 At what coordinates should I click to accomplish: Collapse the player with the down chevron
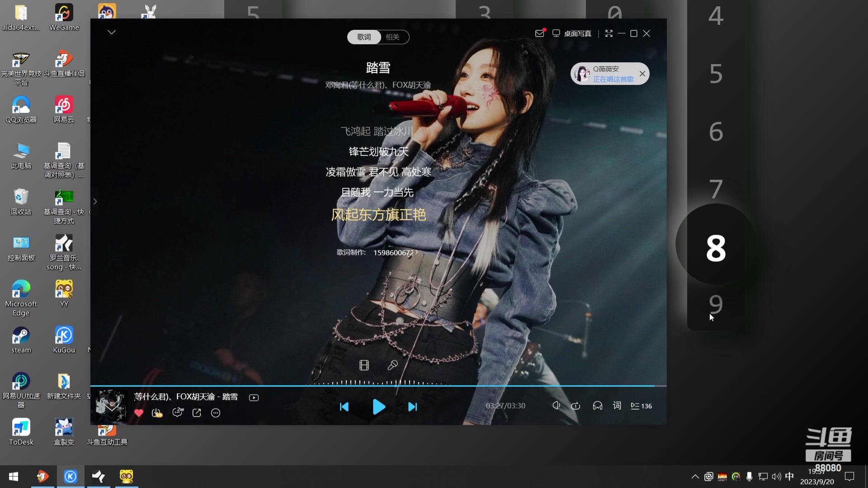(111, 32)
